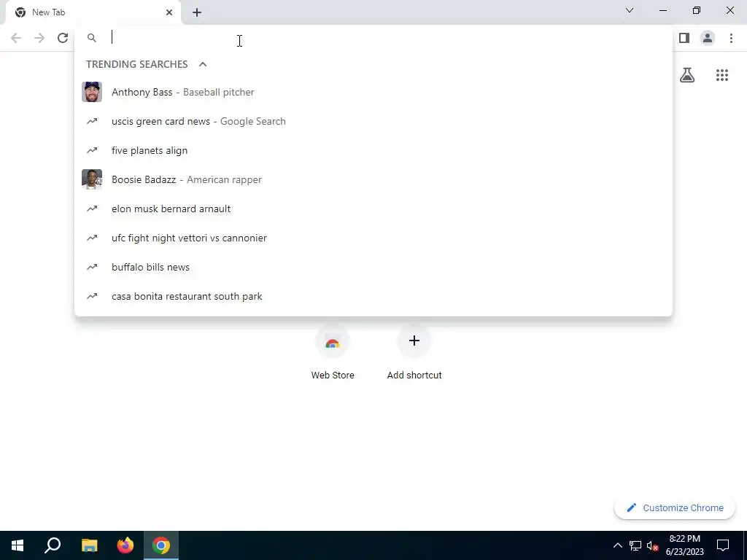
Task: Choose buffalo bills news suggestion
Action: (x=373, y=267)
